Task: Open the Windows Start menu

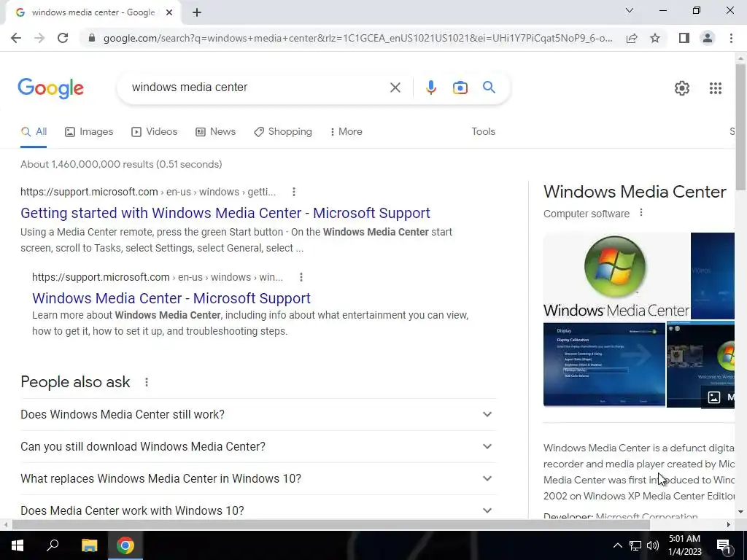Action: tap(18, 545)
